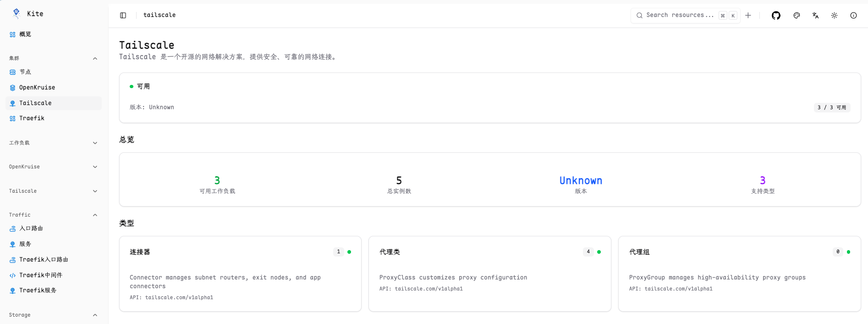Click the 连接器 count badge 1
The width and height of the screenshot is (868, 324).
[x=338, y=252]
